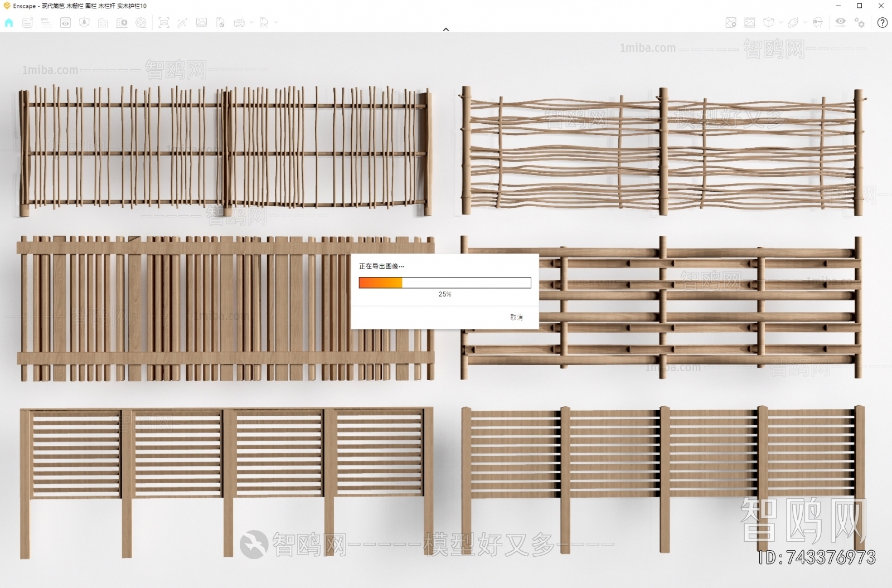Collapse the toolbar with the up chevron
The image size is (892, 588).
(446, 30)
